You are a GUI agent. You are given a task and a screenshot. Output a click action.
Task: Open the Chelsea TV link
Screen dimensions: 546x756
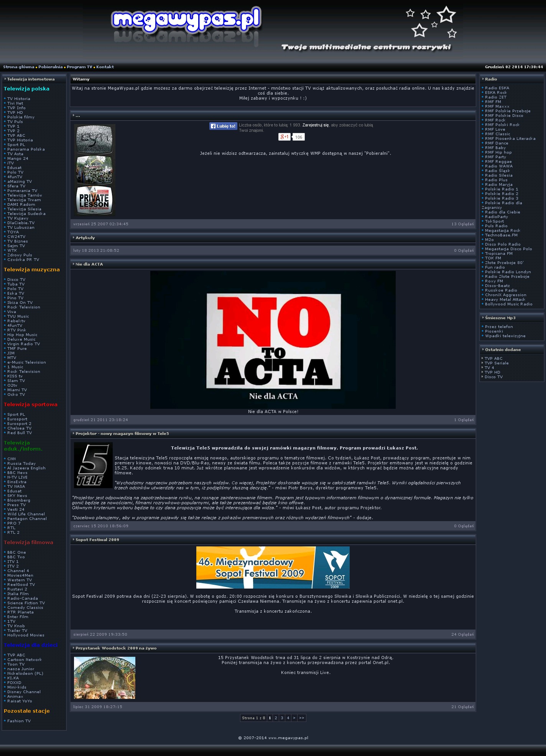(20, 428)
